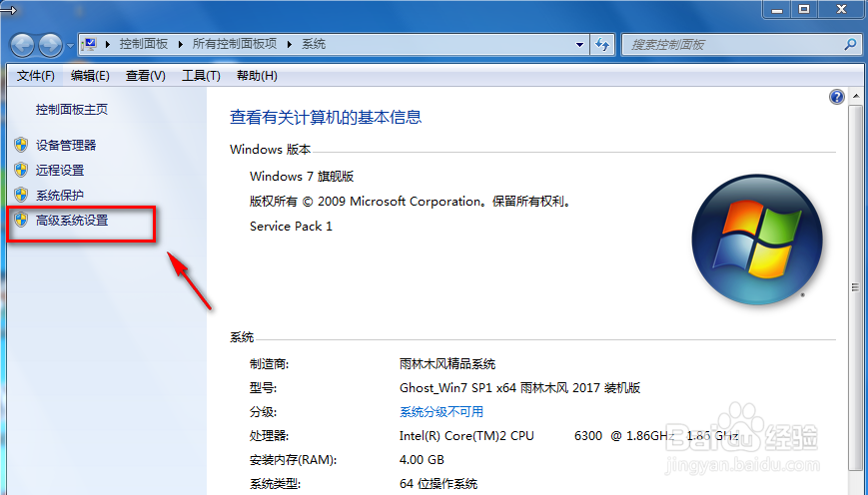The image size is (868, 495).
Task: Click shield icon beside 设备管理器
Action: (22, 145)
